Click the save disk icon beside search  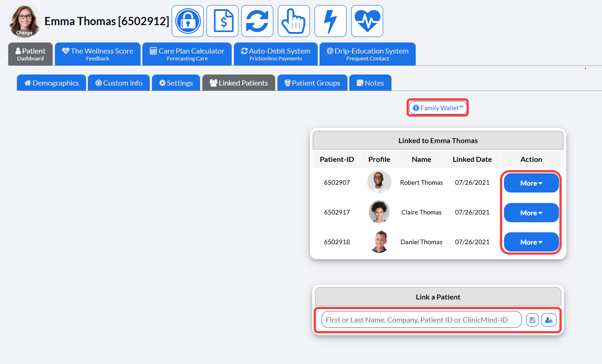coord(532,320)
